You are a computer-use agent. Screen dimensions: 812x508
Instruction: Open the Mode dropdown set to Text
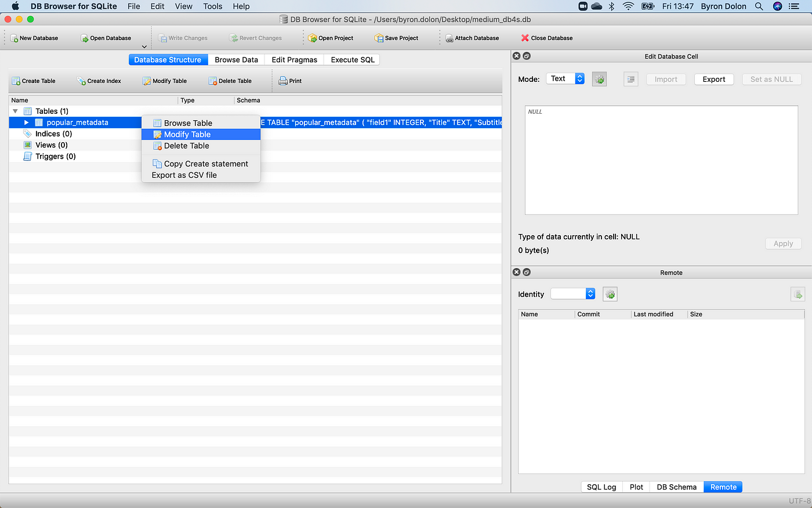[x=565, y=79]
